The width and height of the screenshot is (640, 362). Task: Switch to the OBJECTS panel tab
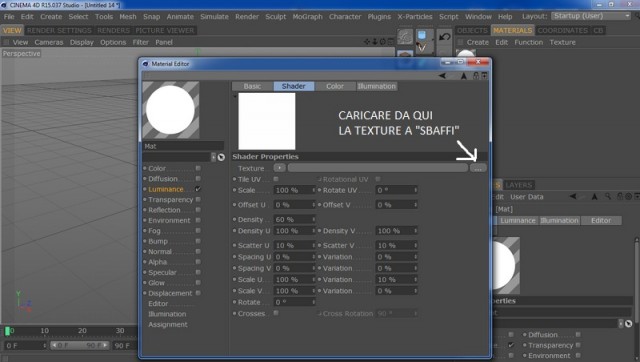pyautogui.click(x=472, y=30)
